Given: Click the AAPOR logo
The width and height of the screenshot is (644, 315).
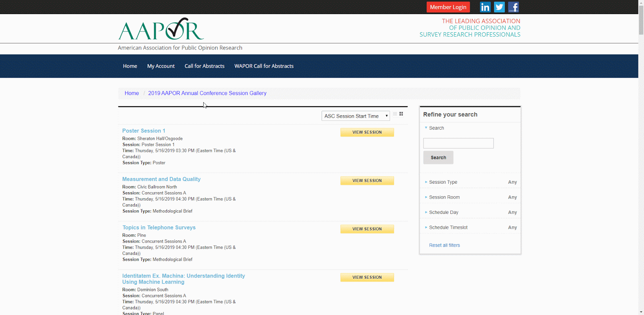Looking at the screenshot, I should [x=161, y=29].
